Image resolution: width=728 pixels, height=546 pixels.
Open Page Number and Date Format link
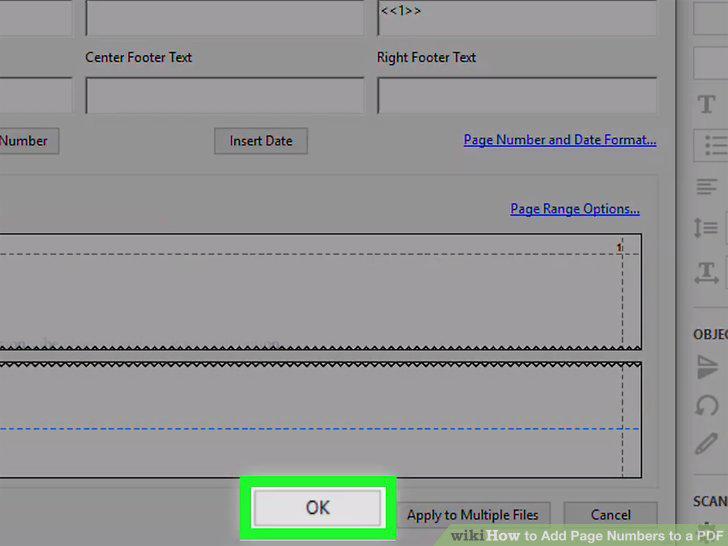(560, 140)
